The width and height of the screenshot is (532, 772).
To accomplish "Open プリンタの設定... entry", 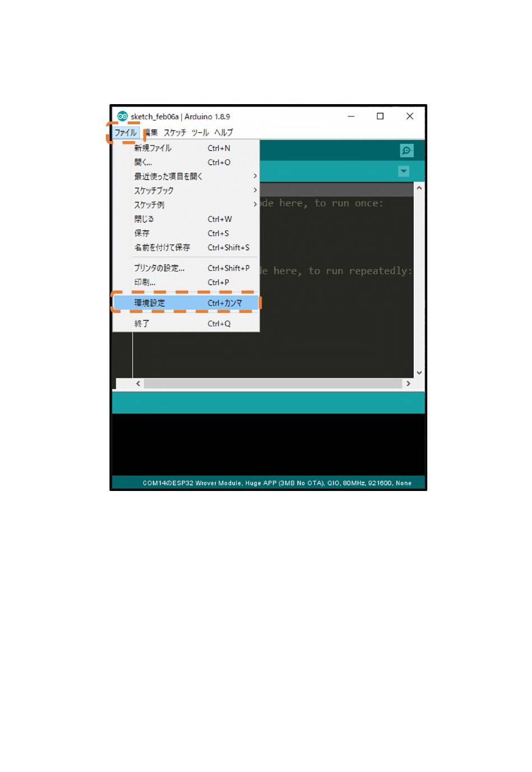I will pos(186,268).
